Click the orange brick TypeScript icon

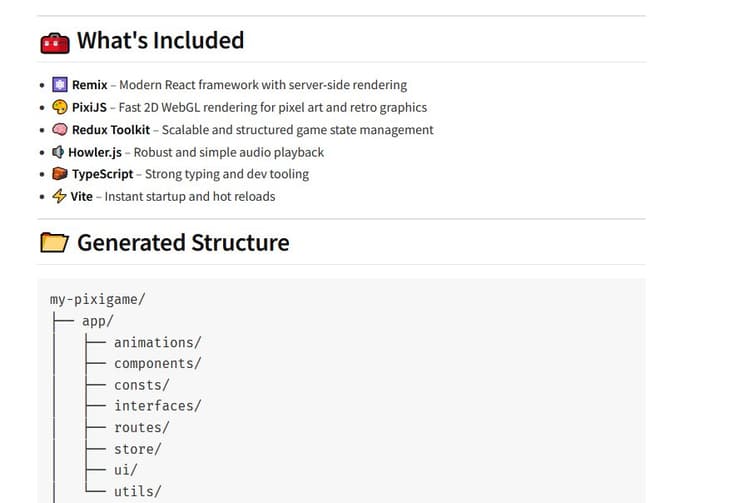(60, 174)
